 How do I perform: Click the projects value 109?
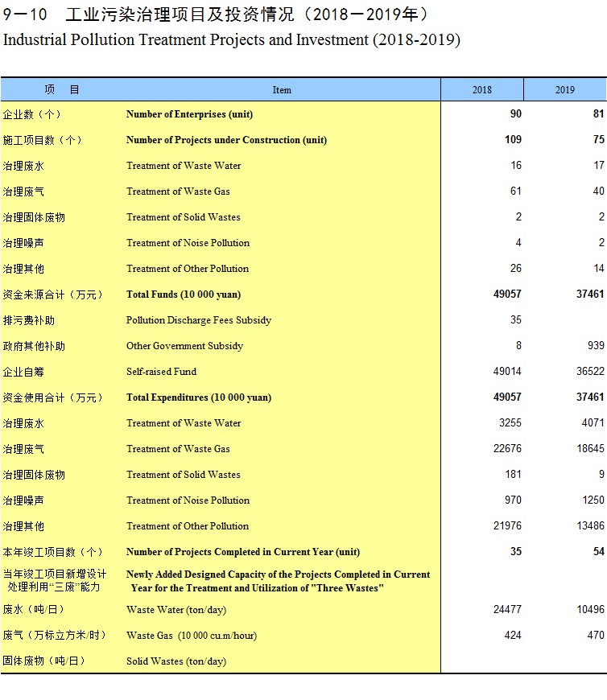click(513, 140)
